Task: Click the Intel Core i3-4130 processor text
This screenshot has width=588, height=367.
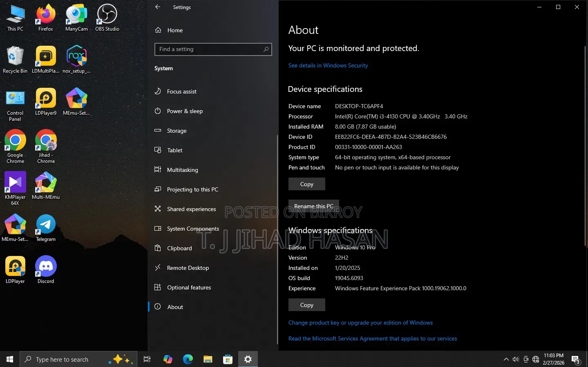Action: 401,116
